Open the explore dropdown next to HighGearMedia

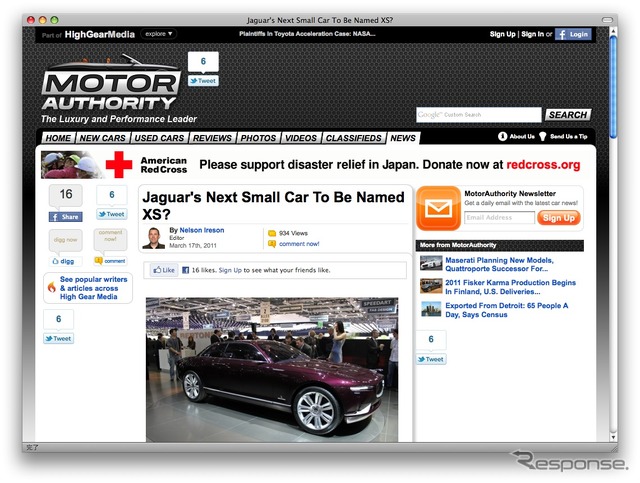coord(159,34)
